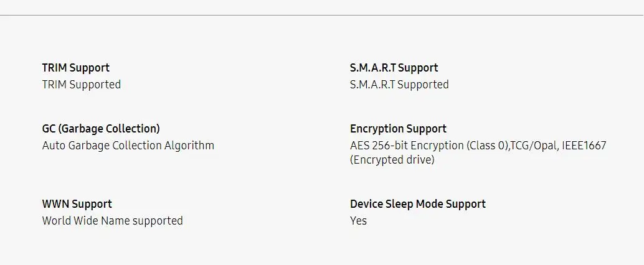Viewport: 644px width, 265px height.
Task: Click the WWN Support heading
Action: point(77,204)
